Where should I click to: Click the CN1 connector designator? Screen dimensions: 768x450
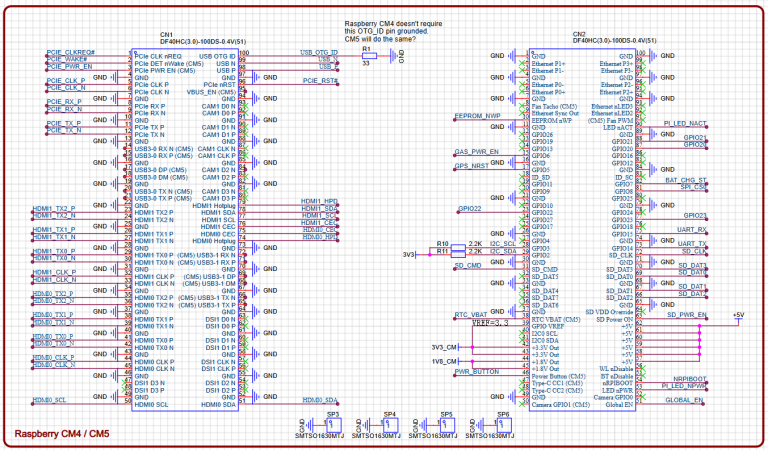166,35
